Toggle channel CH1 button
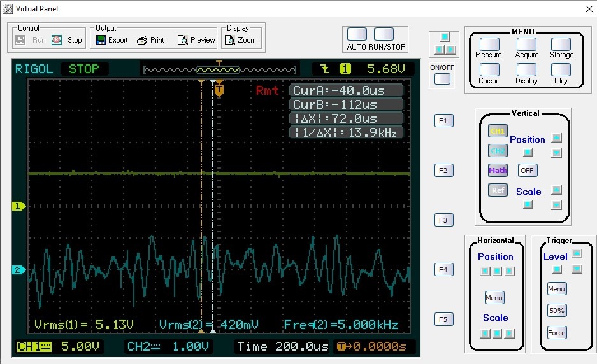597x364 pixels. (498, 131)
